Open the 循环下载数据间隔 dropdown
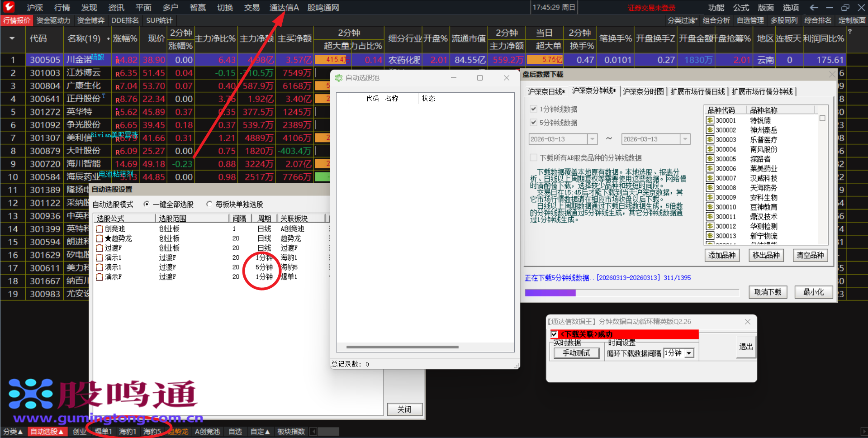The width and height of the screenshot is (868, 438). coord(689,353)
